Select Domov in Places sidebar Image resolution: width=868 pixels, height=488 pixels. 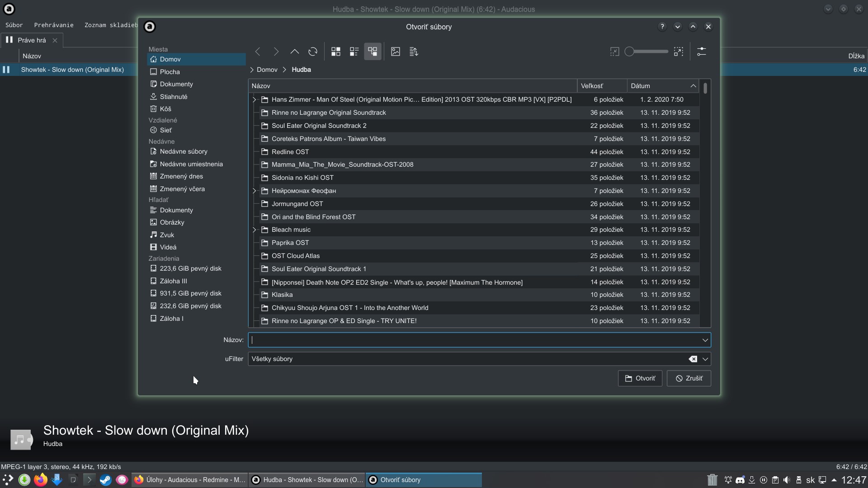pyautogui.click(x=196, y=59)
